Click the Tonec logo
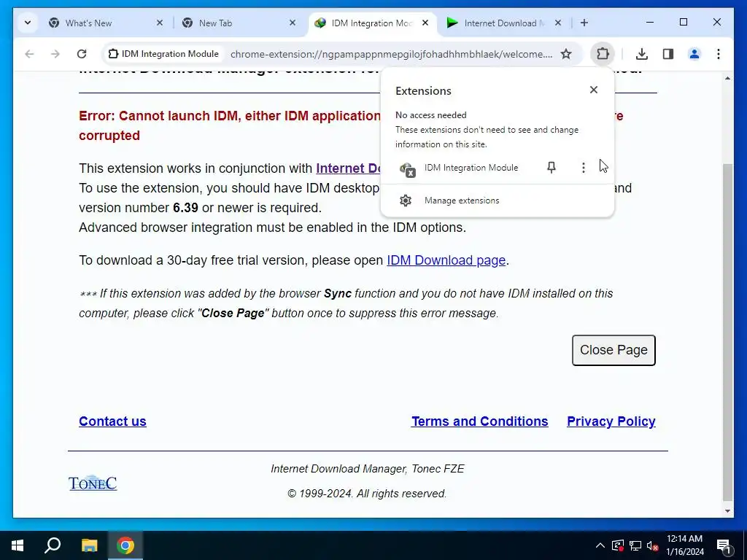Screen dimensions: 747x560 point(93,483)
